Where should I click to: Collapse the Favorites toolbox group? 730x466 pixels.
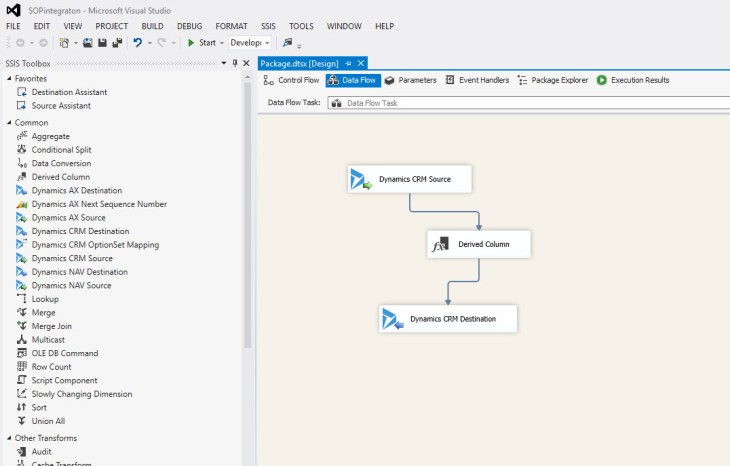(x=9, y=78)
